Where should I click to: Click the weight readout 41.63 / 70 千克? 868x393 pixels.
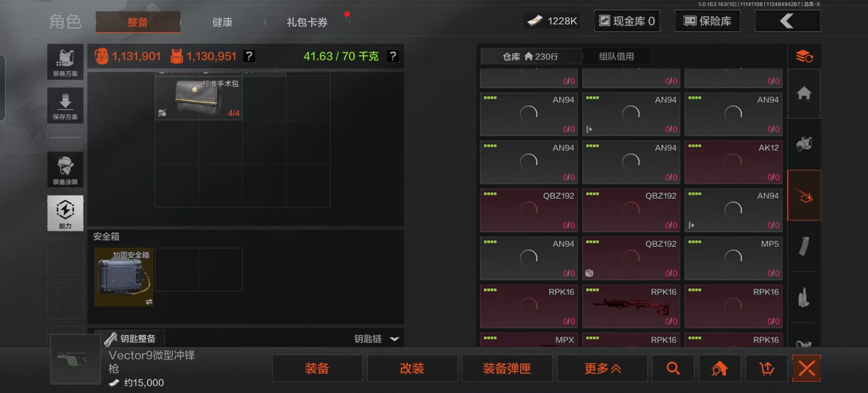pos(341,56)
